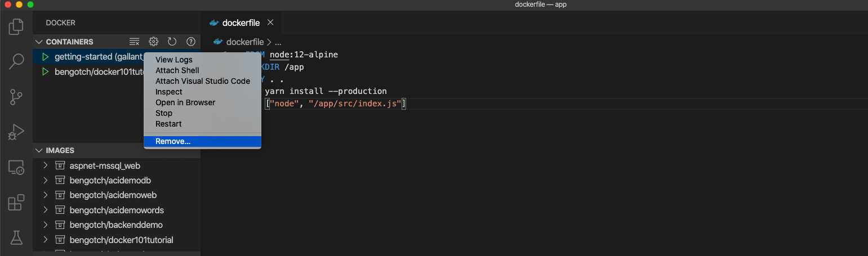Click the running icon of bengotch/docker101tutorial container
868x256 pixels.
(46, 72)
